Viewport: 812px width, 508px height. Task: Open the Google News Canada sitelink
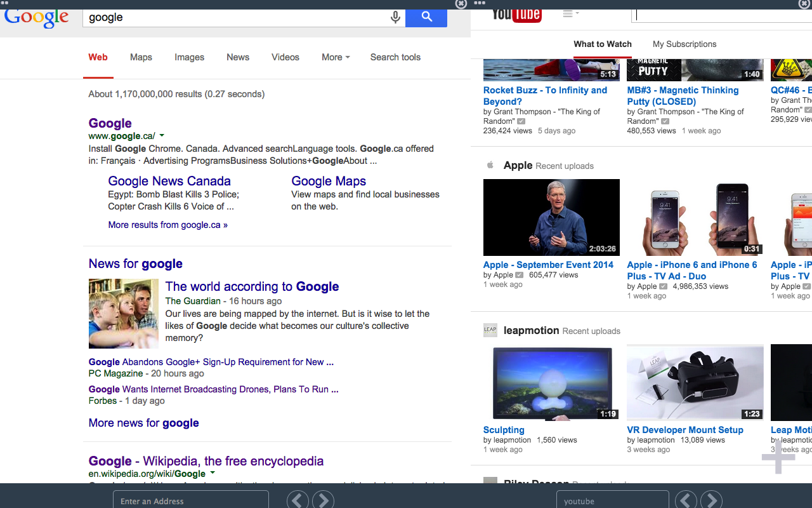[x=169, y=181]
